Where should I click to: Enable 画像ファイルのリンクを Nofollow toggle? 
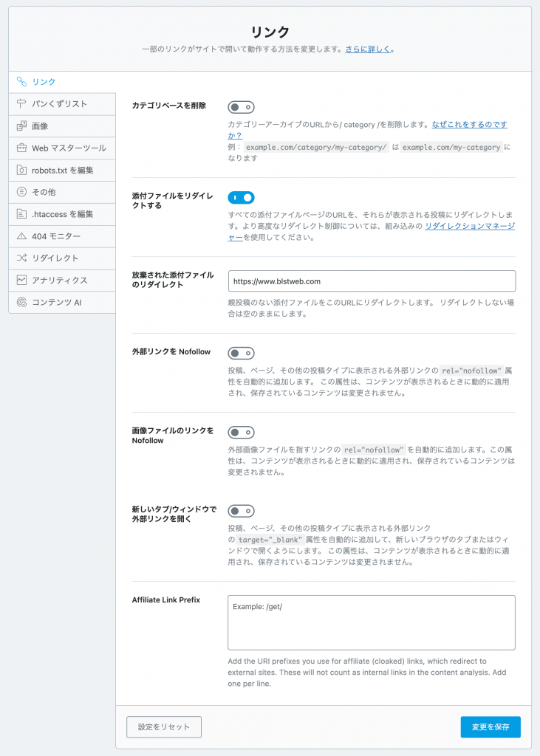242,433
